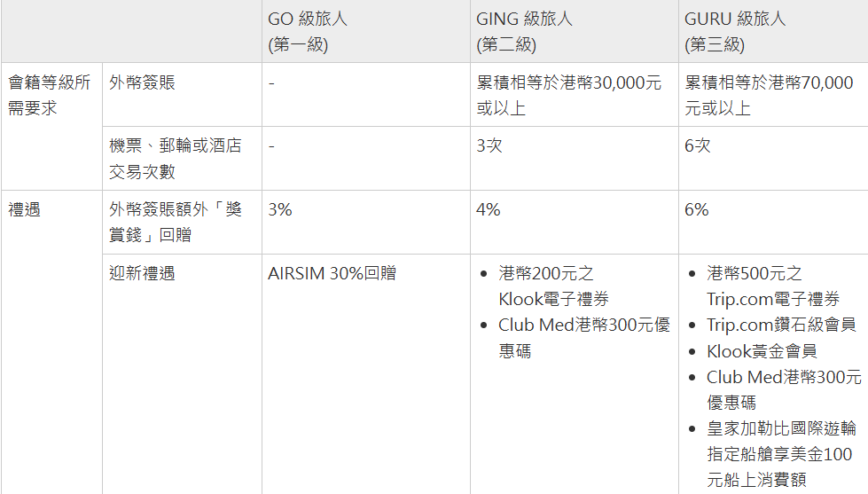The height and width of the screenshot is (494, 868).
Task: Click the Trip.com鑽石級會員 bullet item
Action: pos(781,325)
